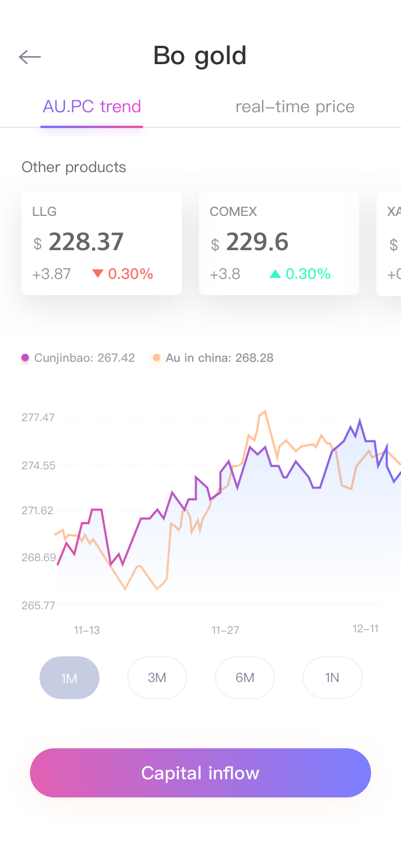Click the 11-27 date marker on chart
Image resolution: width=401 pixels, height=868 pixels.
click(x=225, y=630)
